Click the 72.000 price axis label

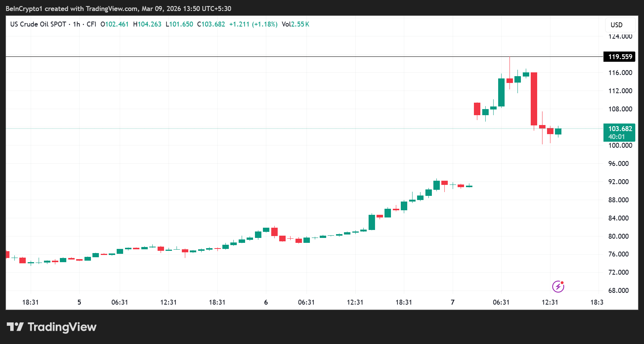619,272
